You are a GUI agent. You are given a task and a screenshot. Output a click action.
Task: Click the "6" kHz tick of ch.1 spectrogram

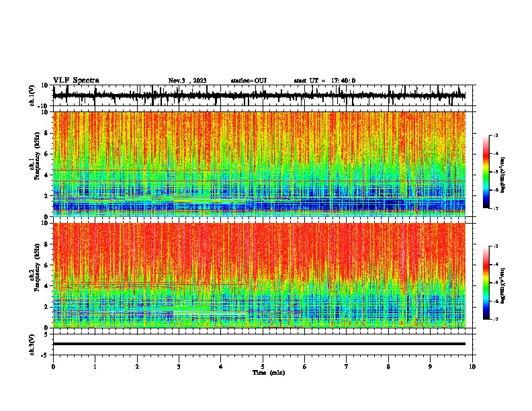(46, 154)
